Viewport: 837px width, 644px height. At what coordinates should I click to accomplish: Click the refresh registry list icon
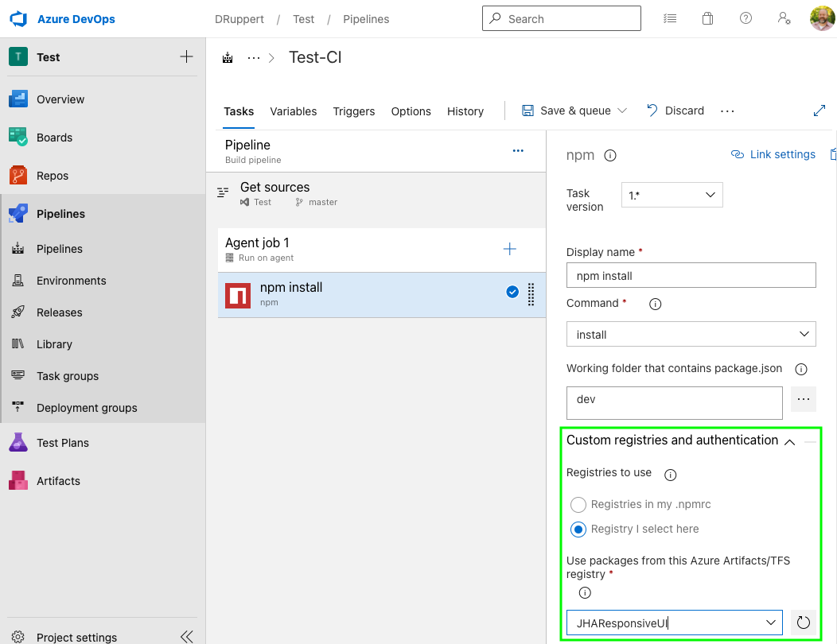pyautogui.click(x=803, y=623)
